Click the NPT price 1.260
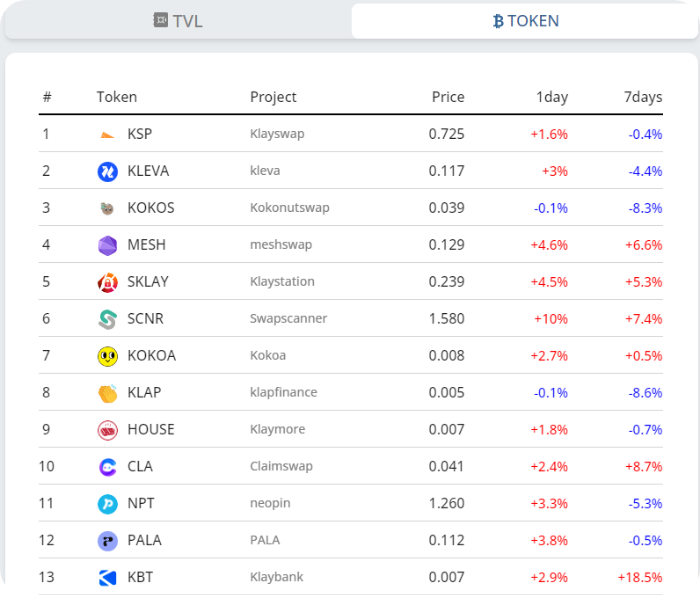The width and height of the screenshot is (700, 595). point(446,503)
